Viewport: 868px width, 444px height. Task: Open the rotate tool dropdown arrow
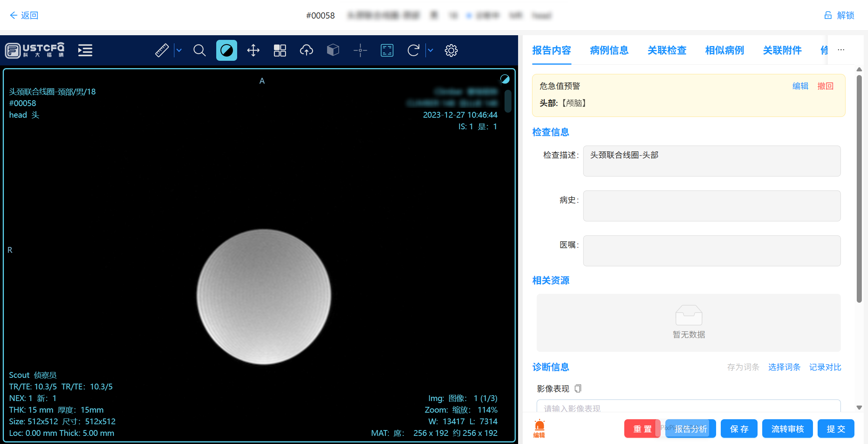click(430, 50)
